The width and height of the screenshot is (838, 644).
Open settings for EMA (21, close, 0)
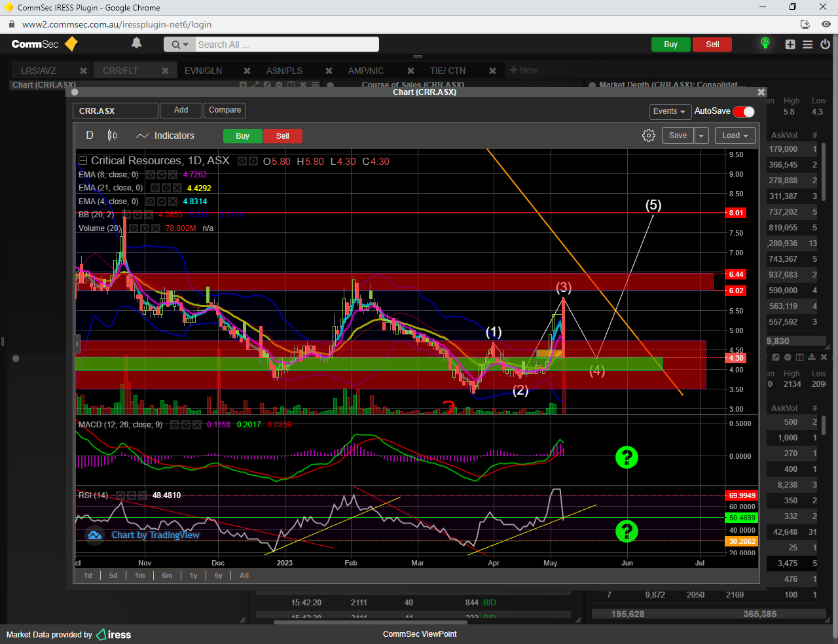pyautogui.click(x=166, y=188)
